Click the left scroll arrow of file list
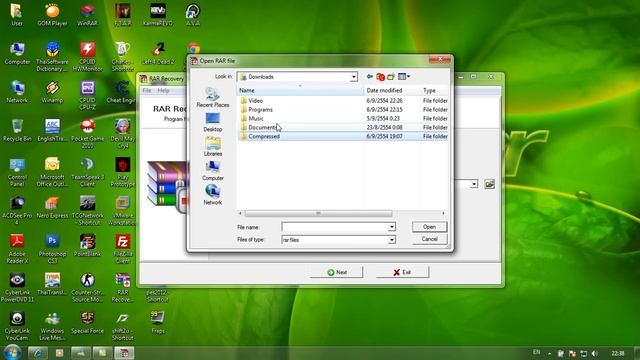 tap(240, 213)
